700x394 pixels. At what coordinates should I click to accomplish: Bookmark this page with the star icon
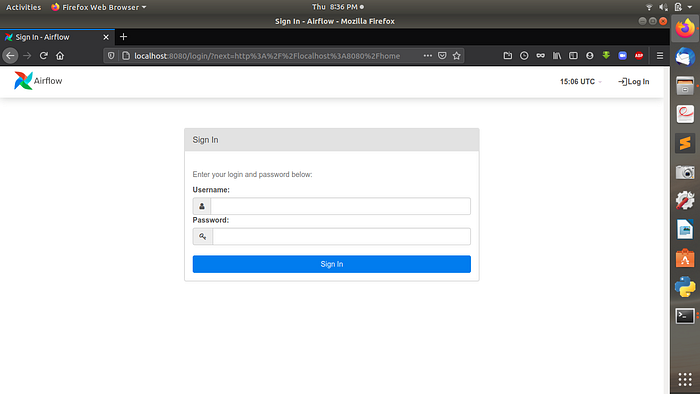(456, 56)
